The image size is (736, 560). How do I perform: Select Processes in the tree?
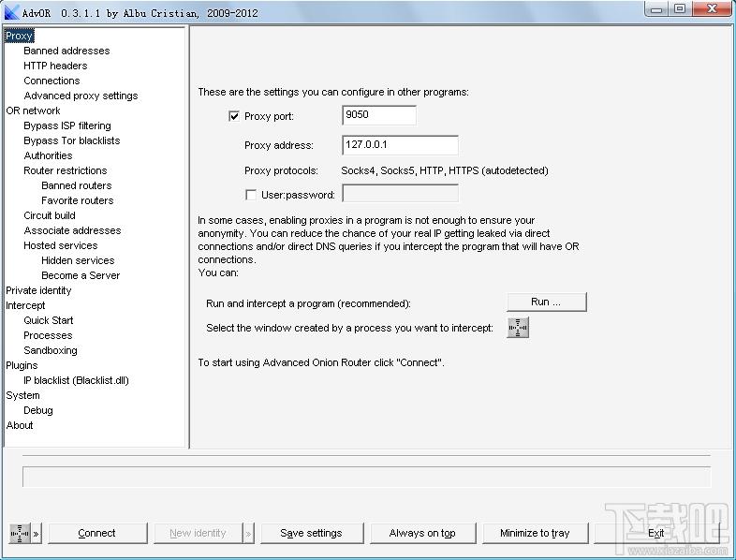[x=48, y=336]
